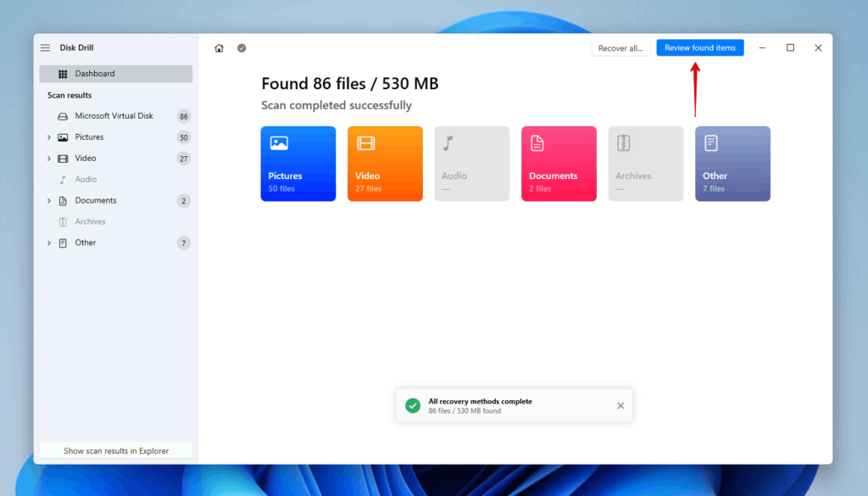This screenshot has height=496, width=868.
Task: Click the Microsoft Virtual Disk icon in sidebar
Action: click(63, 115)
